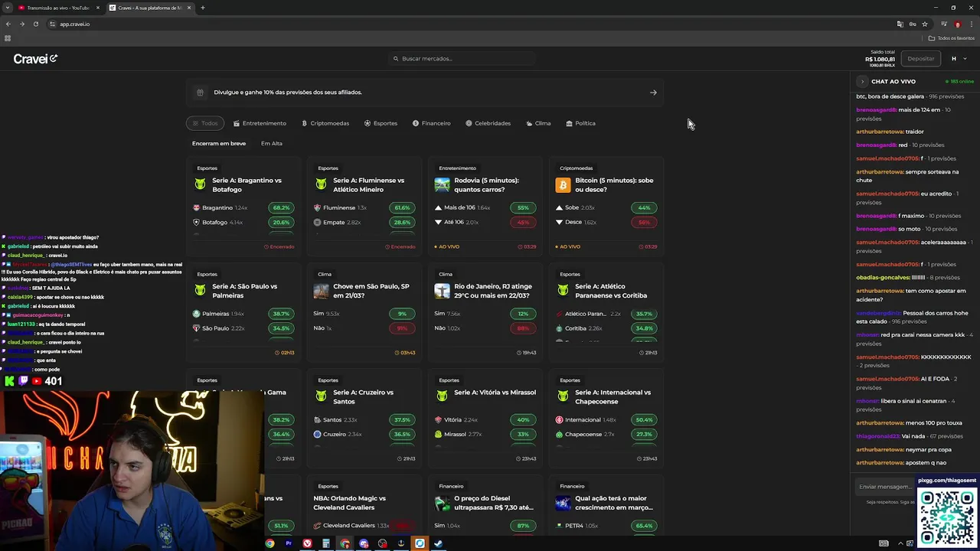Pick Não 91% for São Paulo rain
This screenshot has width=980, height=551.
click(x=402, y=328)
